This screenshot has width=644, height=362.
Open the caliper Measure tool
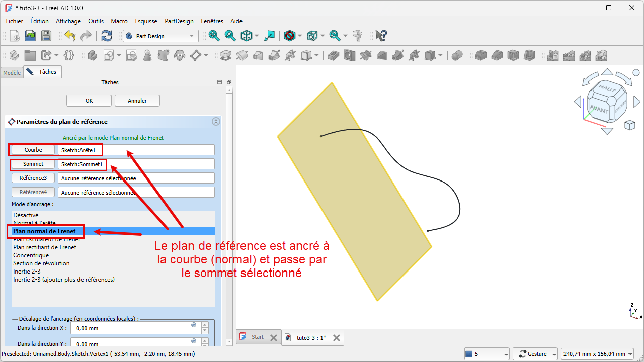click(x=358, y=36)
